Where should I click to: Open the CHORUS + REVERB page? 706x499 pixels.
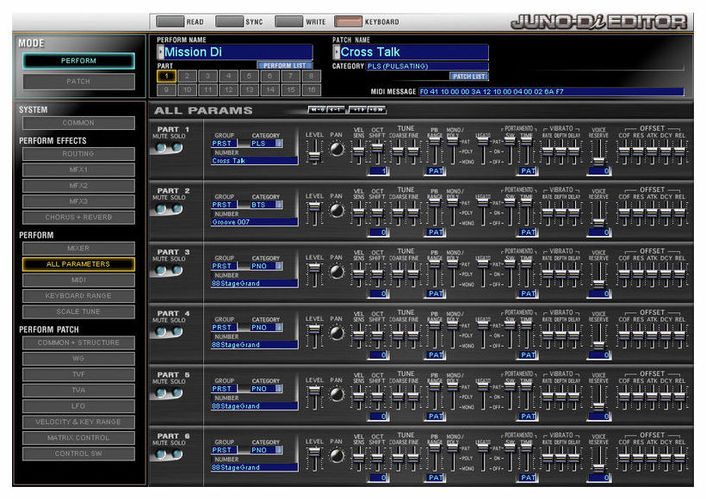pos(78,217)
